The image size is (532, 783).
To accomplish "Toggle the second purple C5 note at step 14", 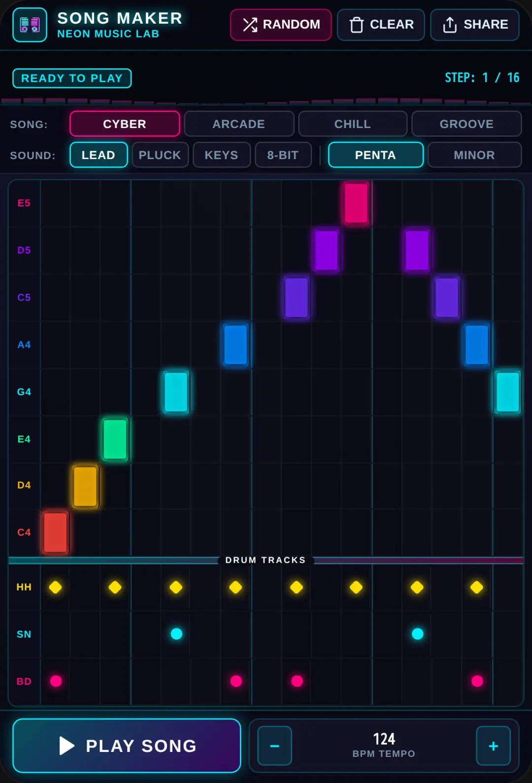I will pos(447,297).
